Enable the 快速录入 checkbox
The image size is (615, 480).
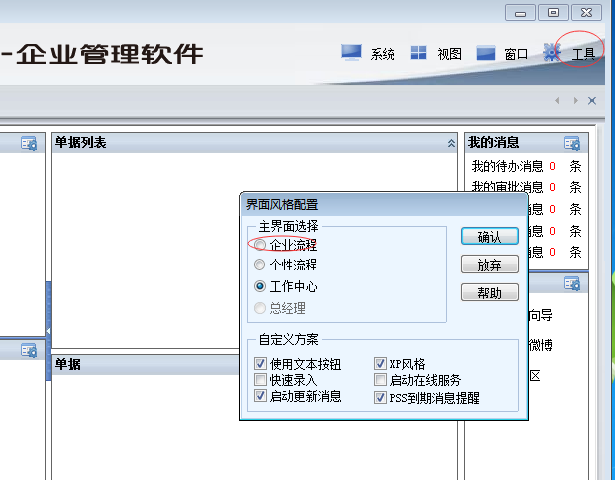coord(260,380)
